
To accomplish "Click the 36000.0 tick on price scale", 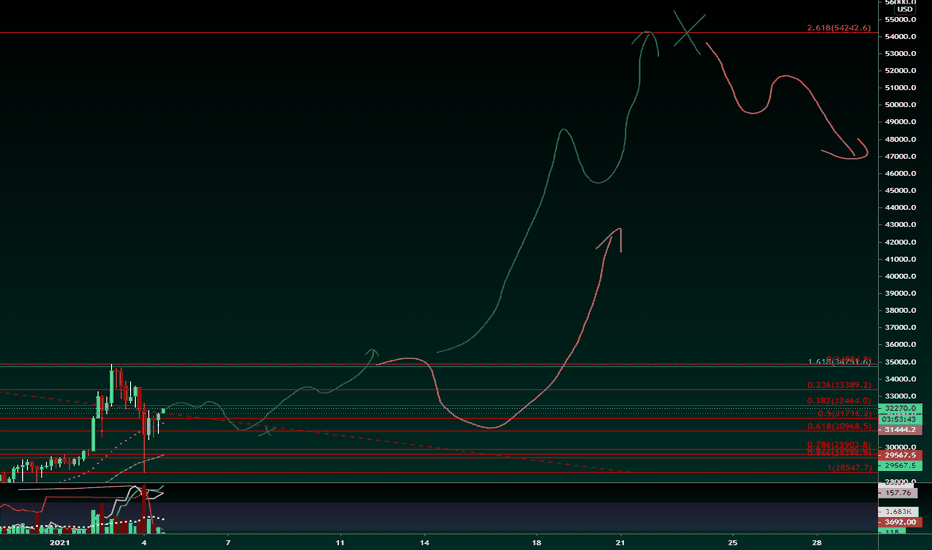I will (900, 344).
